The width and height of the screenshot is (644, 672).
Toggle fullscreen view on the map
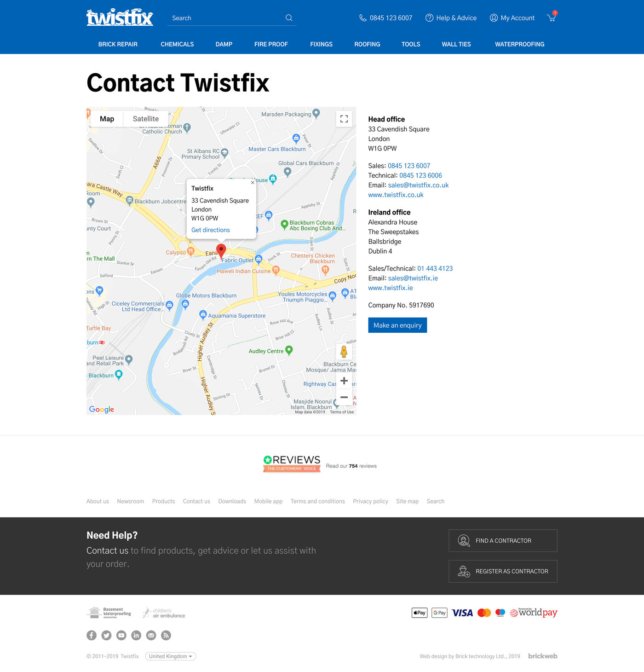coord(344,119)
